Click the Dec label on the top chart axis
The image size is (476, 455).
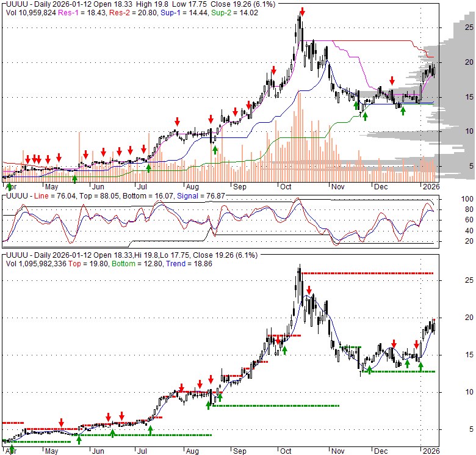[381, 186]
